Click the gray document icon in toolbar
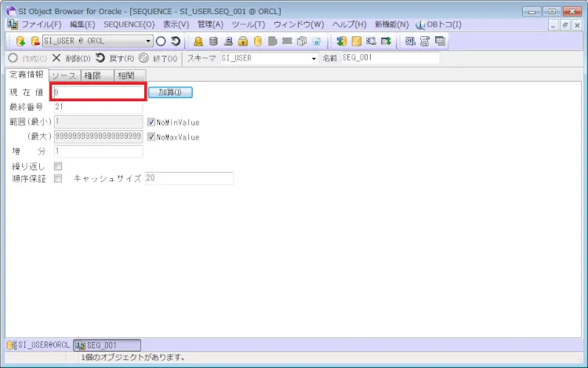The width and height of the screenshot is (588, 368). (x=273, y=41)
